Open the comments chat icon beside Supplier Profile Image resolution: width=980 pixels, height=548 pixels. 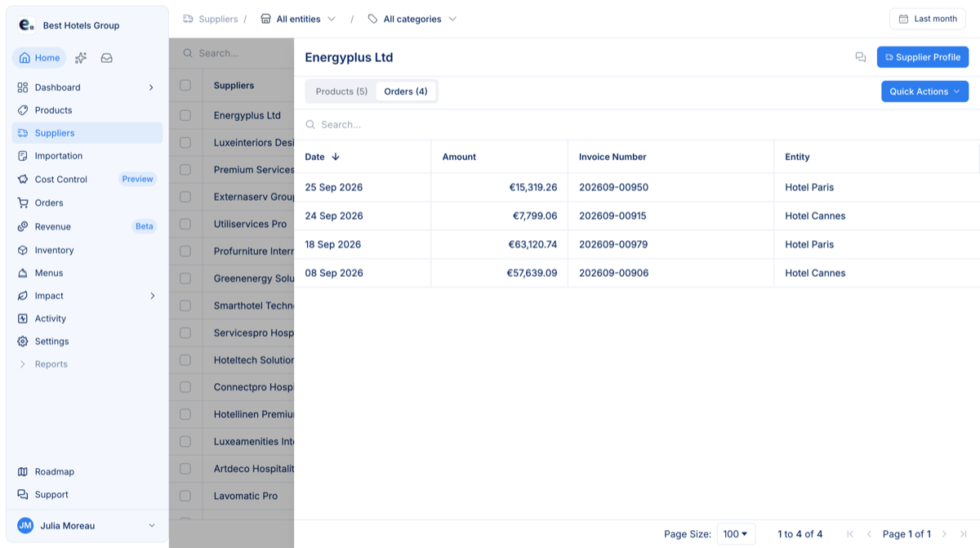click(860, 57)
